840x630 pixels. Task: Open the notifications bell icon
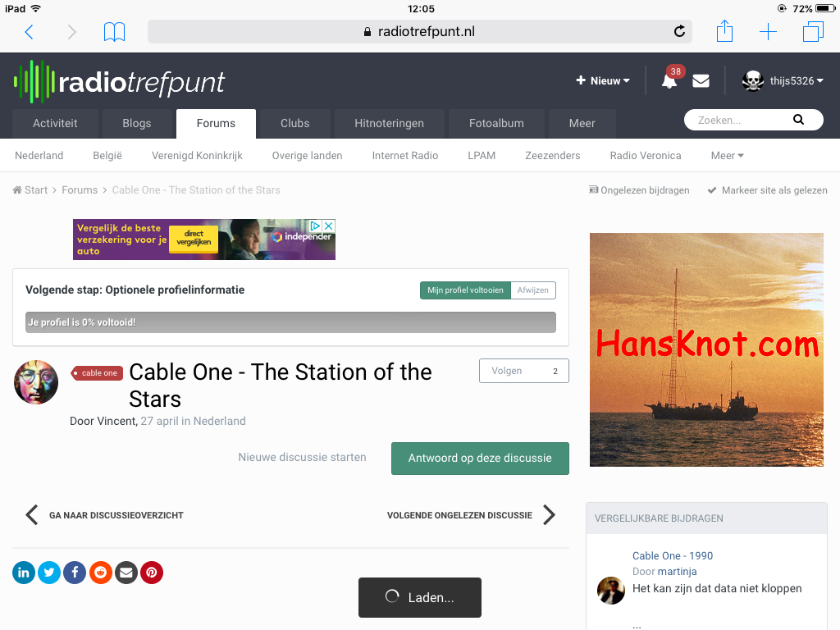coord(670,80)
